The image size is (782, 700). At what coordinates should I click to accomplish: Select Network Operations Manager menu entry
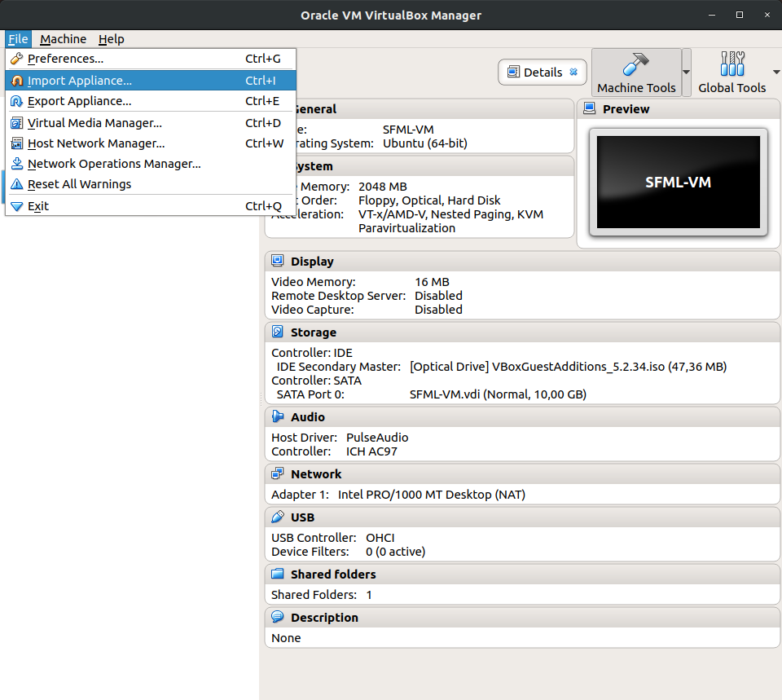point(114,164)
